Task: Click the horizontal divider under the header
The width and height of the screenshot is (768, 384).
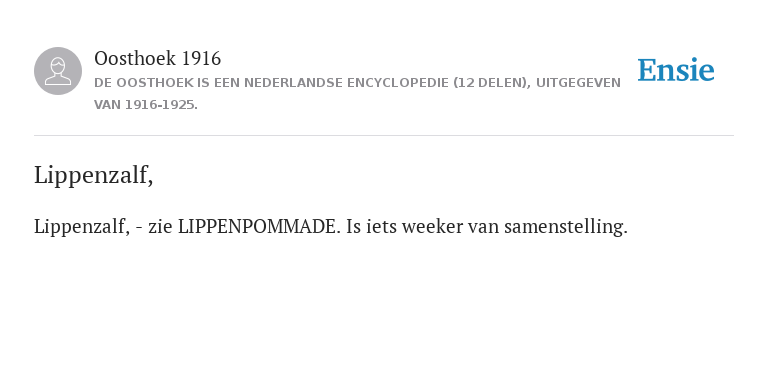Action: pos(384,135)
